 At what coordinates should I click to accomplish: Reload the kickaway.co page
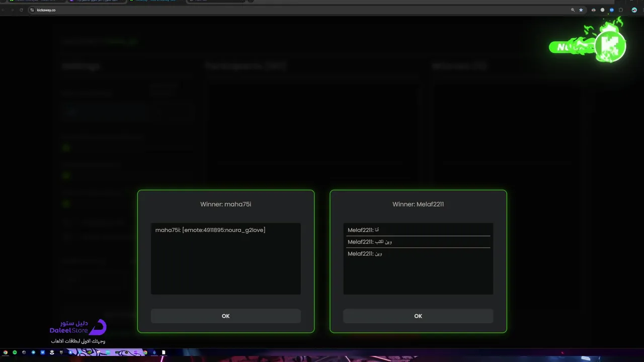click(x=21, y=10)
